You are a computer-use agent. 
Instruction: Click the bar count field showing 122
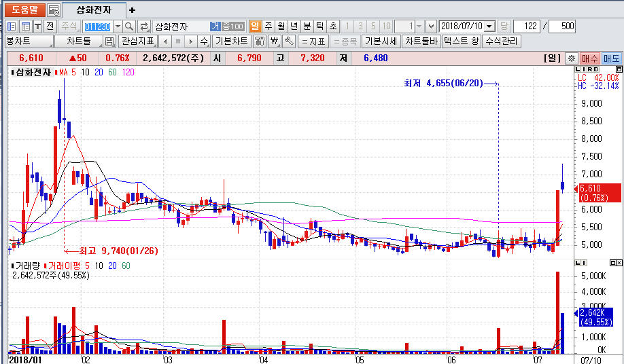pyautogui.click(x=527, y=26)
